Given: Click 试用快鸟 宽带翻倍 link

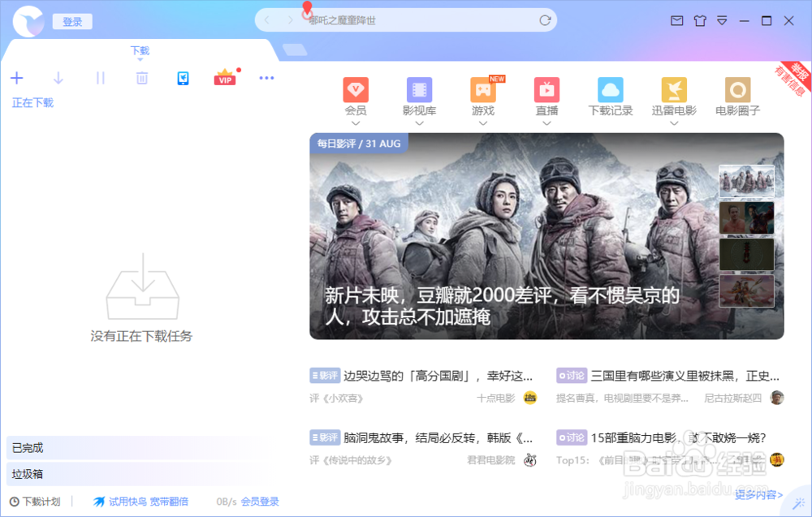Looking at the screenshot, I should [140, 502].
